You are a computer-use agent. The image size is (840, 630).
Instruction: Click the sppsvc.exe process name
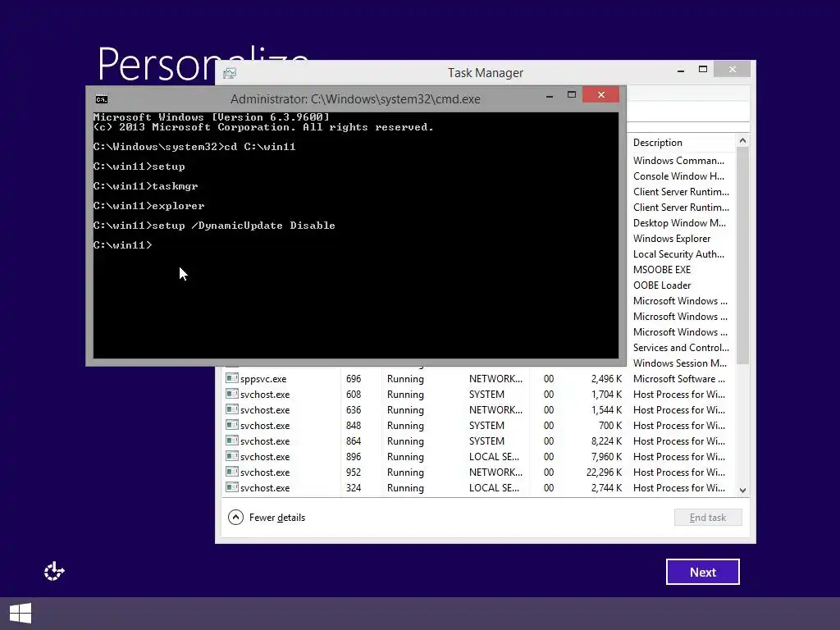pyautogui.click(x=263, y=379)
